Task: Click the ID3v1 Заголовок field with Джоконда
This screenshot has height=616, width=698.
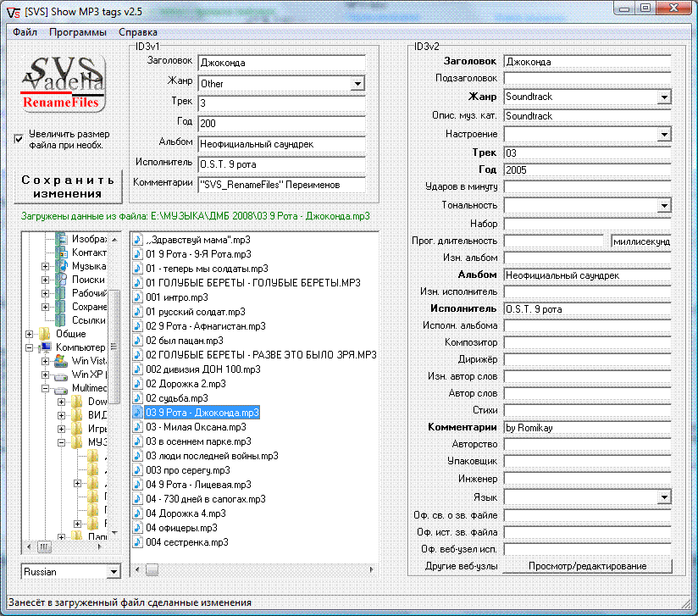Action: pos(281,63)
